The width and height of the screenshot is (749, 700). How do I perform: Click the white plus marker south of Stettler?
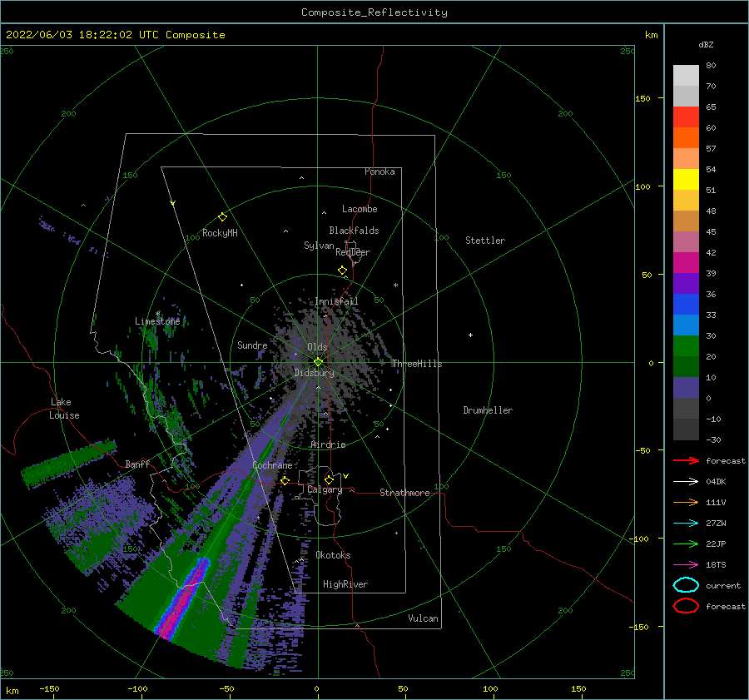click(x=470, y=335)
